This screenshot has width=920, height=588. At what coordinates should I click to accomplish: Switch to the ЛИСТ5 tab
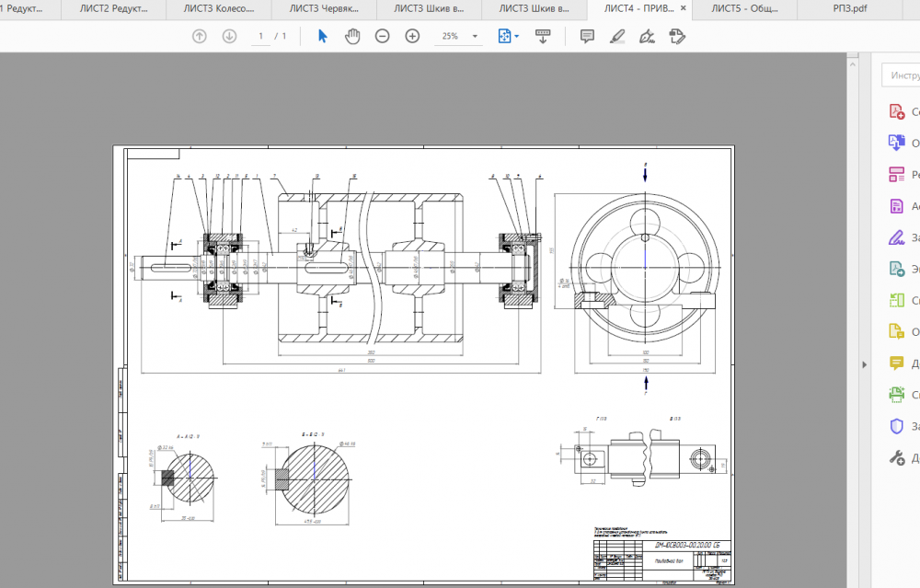pos(744,9)
